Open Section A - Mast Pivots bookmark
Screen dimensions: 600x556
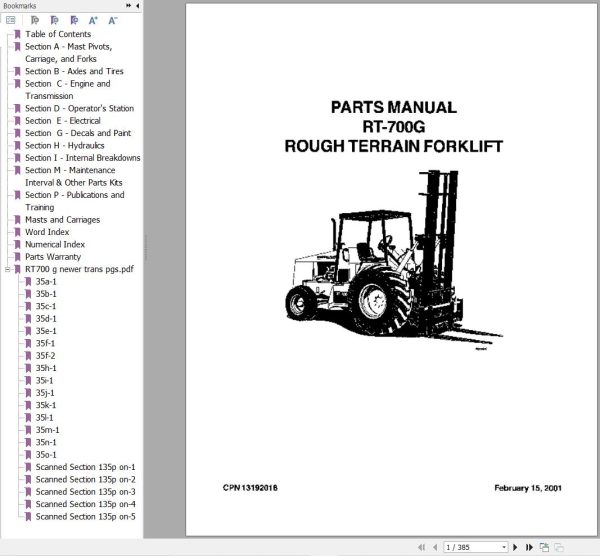[x=68, y=52]
